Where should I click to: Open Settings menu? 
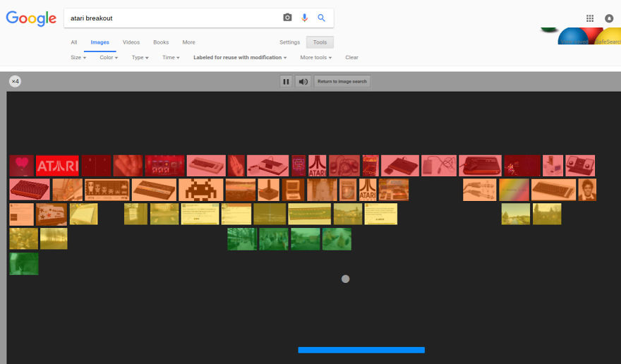[289, 42]
